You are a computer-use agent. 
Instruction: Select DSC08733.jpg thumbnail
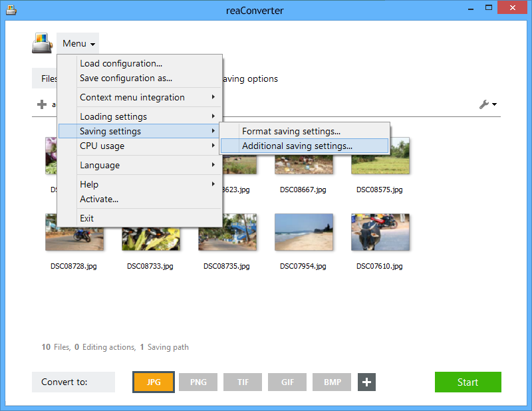tap(151, 239)
